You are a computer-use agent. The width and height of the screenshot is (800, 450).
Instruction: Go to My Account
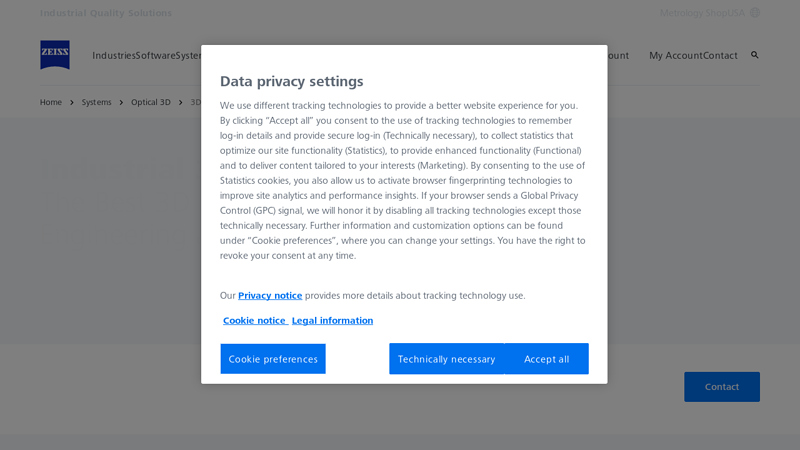675,56
